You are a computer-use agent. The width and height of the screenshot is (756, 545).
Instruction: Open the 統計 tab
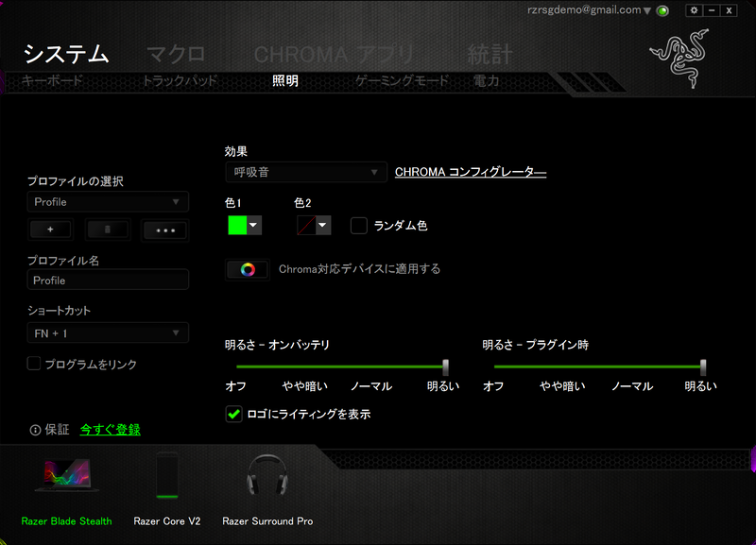[x=490, y=54]
